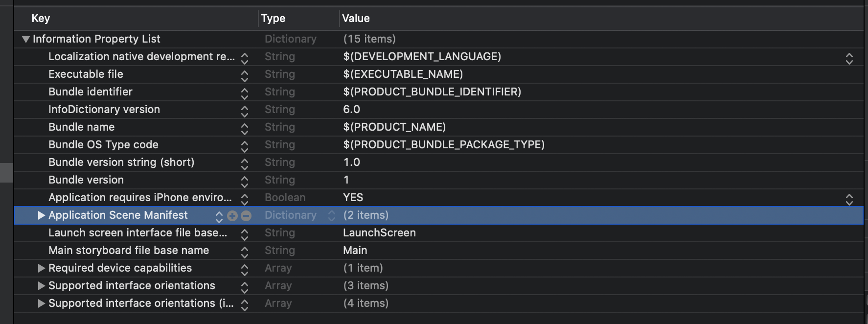
Task: Click the LaunchScreen value field
Action: 379,233
